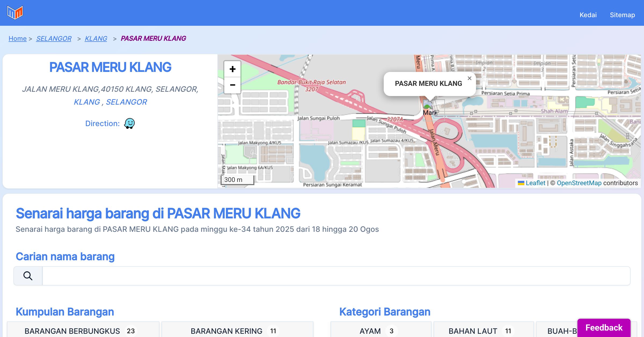Close the PASAR MERU KLANG map popup
Viewport: 644px width, 337px height.
[x=469, y=78]
